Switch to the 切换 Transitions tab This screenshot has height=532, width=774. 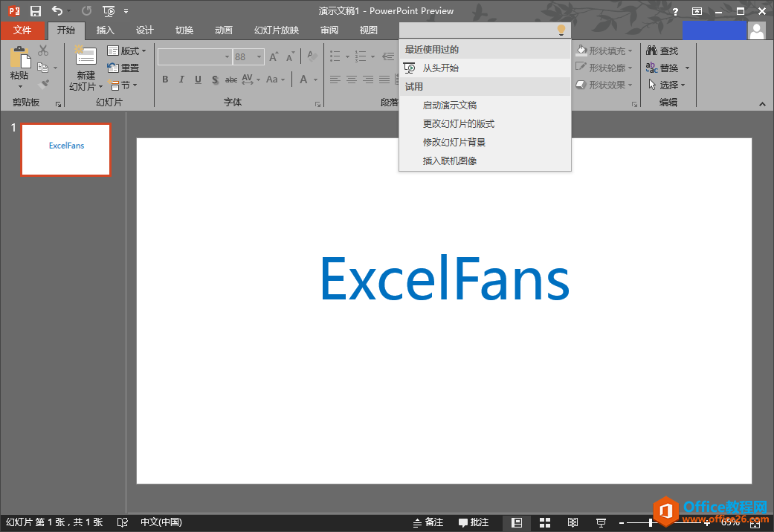184,30
